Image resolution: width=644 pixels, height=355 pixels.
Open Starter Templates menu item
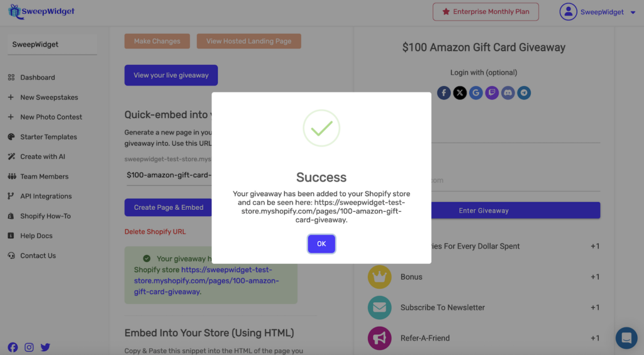point(48,137)
